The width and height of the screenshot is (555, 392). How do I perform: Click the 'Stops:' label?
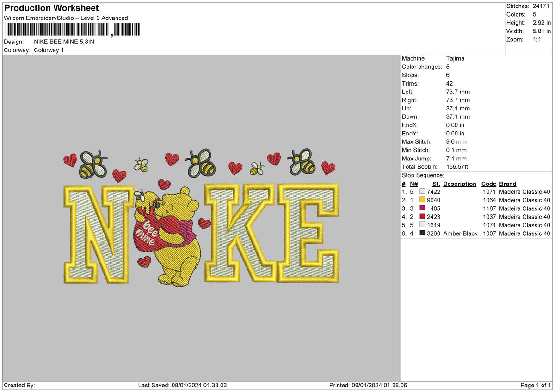(410, 75)
